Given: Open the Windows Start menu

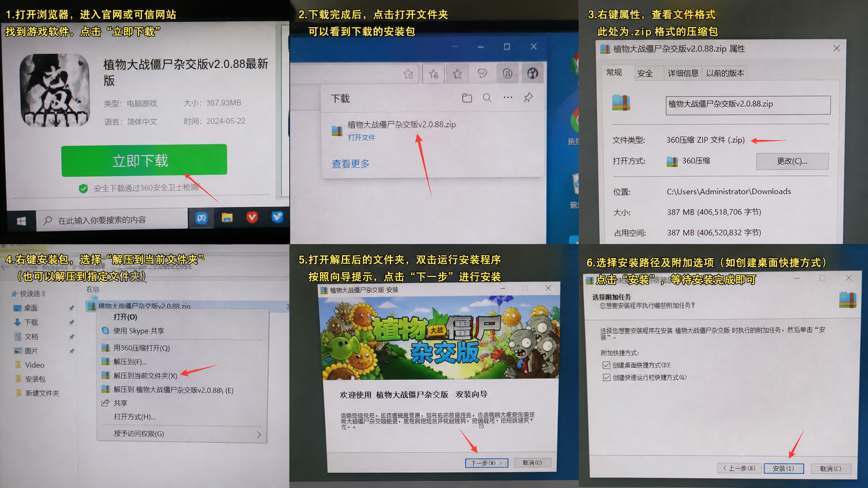Looking at the screenshot, I should 21,221.
